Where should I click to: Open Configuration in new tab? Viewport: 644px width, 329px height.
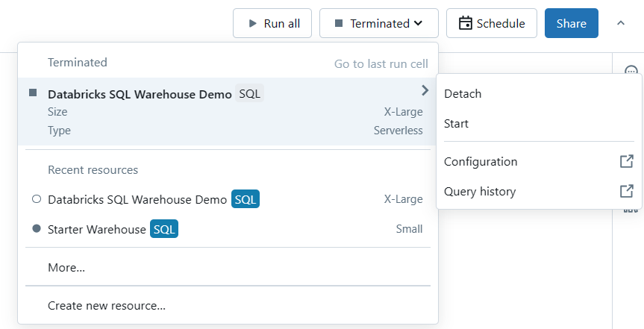(x=539, y=161)
